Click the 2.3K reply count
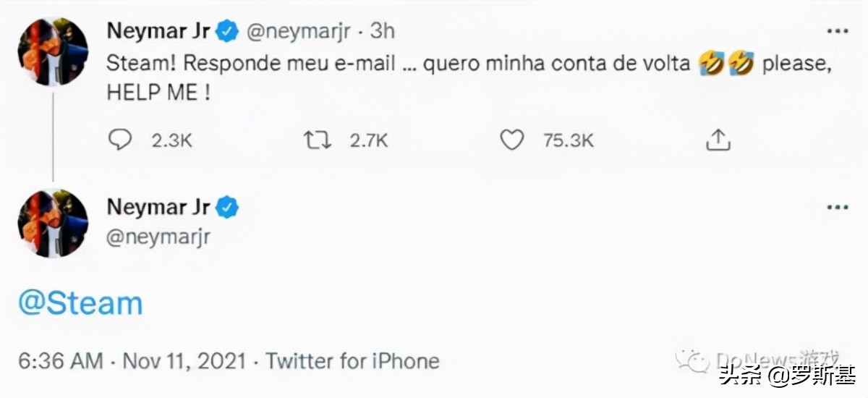This screenshot has width=868, height=398. (x=171, y=140)
